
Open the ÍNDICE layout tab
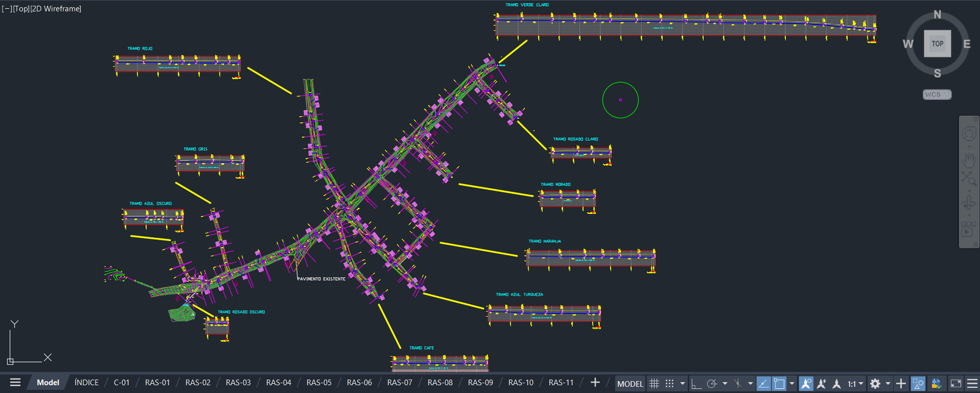pyautogui.click(x=86, y=383)
